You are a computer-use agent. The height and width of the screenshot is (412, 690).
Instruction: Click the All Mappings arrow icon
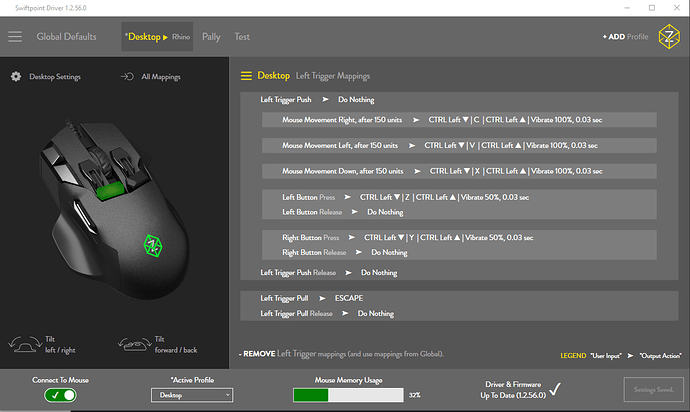point(127,77)
